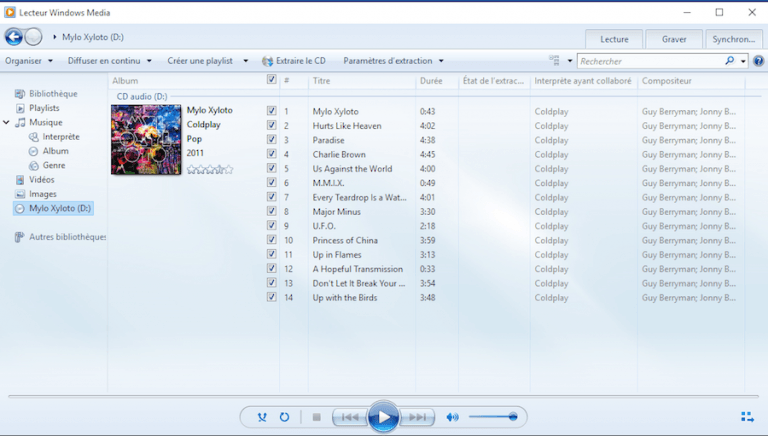
Task: Open Diffuser en continu dropdown
Action: [110, 61]
